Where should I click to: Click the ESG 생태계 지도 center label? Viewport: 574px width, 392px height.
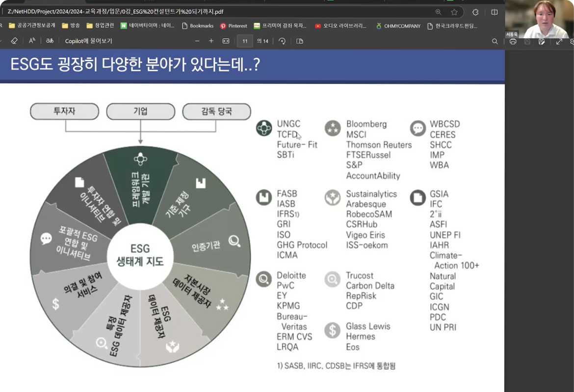140,255
